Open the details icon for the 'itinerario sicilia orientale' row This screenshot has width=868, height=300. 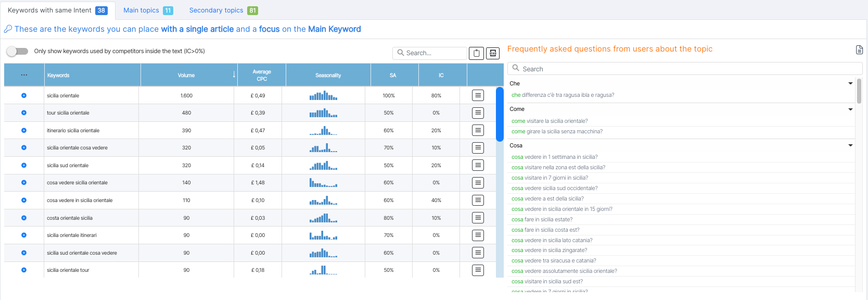click(x=478, y=130)
